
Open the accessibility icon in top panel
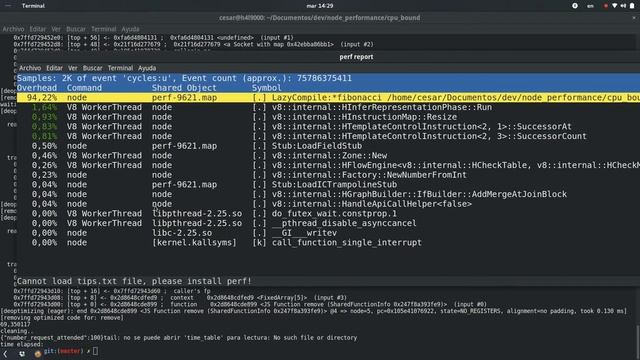[575, 6]
